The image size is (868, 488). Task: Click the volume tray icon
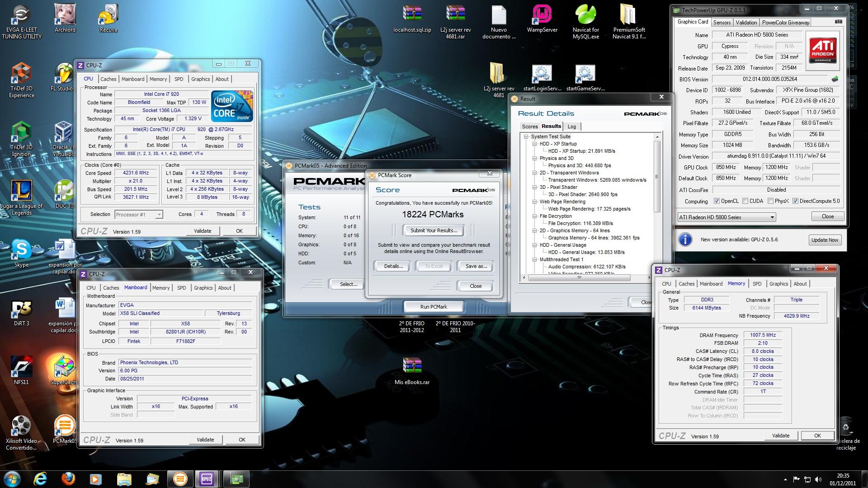tap(817, 479)
